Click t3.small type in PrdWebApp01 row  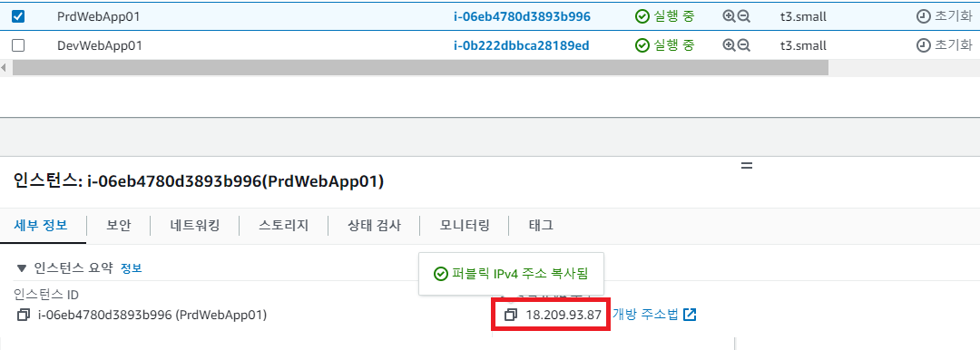point(803,17)
